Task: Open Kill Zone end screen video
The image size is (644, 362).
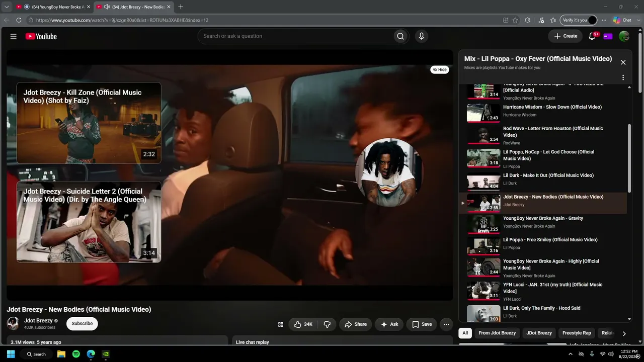Action: 89,123
